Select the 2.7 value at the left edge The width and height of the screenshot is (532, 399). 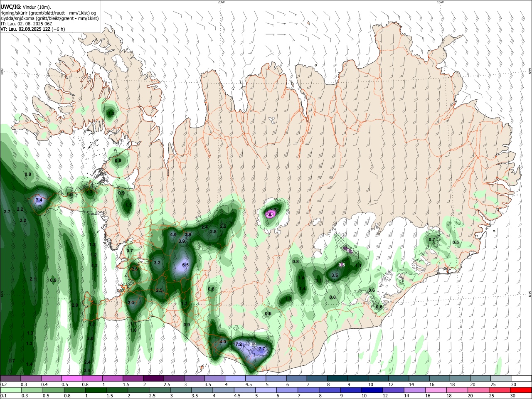(7, 212)
